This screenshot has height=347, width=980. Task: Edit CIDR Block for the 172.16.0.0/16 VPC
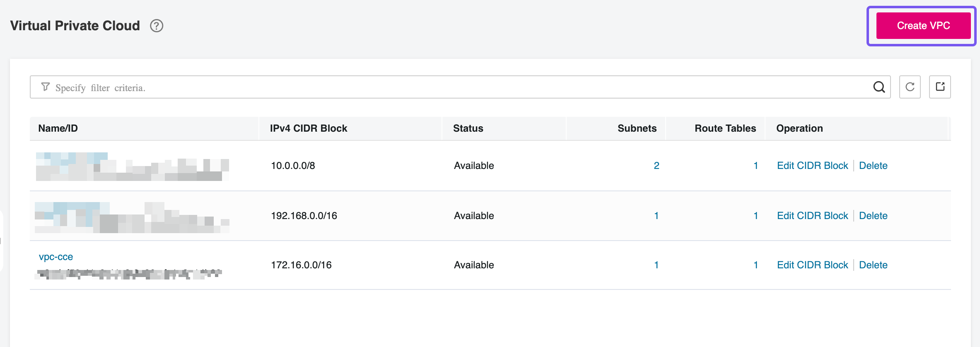(x=812, y=265)
